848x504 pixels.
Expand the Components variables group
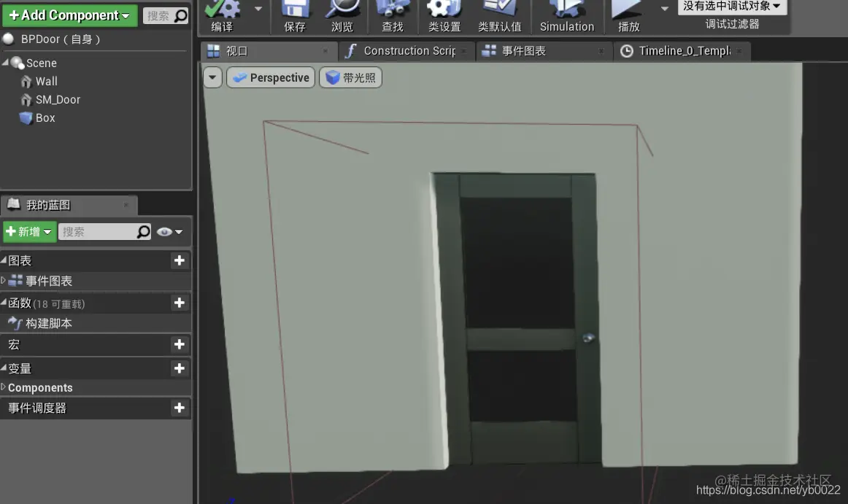click(3, 387)
